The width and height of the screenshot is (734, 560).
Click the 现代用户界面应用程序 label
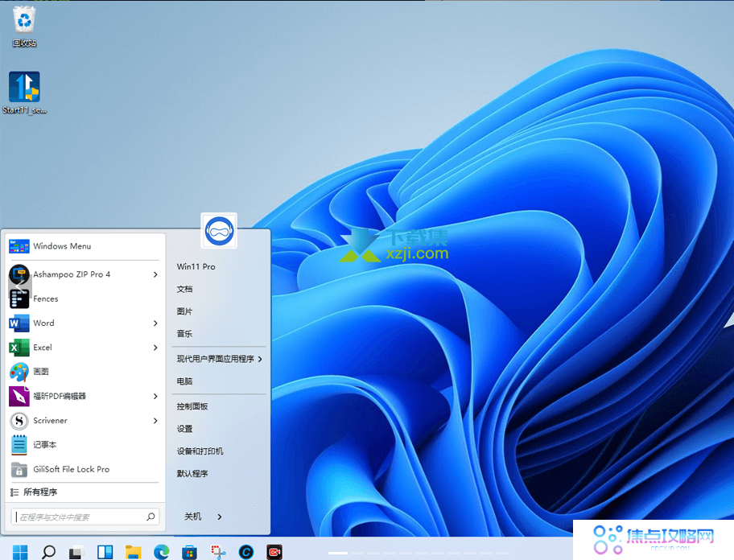coord(216,359)
